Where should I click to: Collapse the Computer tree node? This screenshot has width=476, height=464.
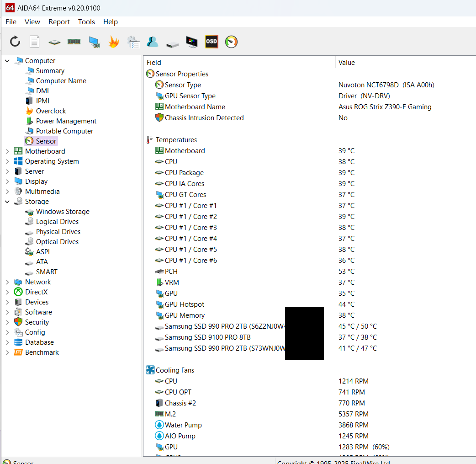point(7,61)
